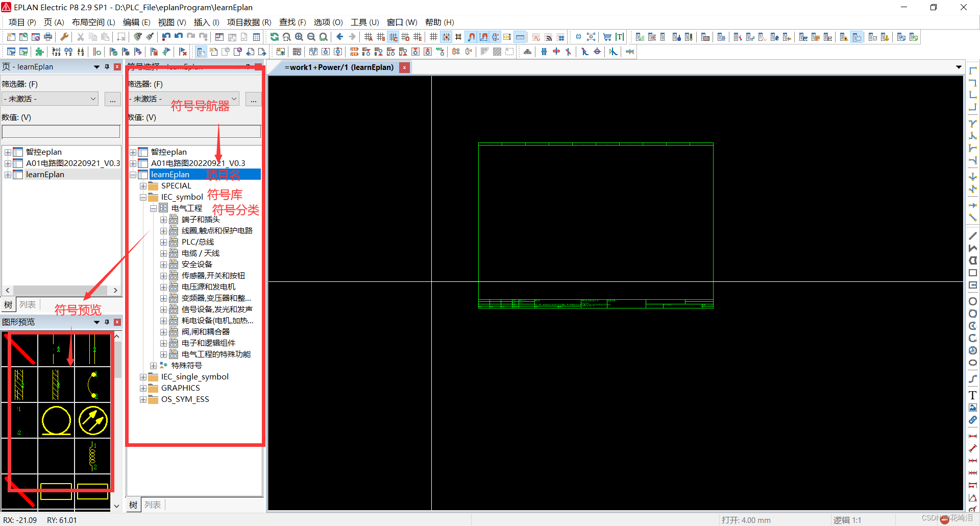Select the angle down-right connection tool

[x=973, y=70]
